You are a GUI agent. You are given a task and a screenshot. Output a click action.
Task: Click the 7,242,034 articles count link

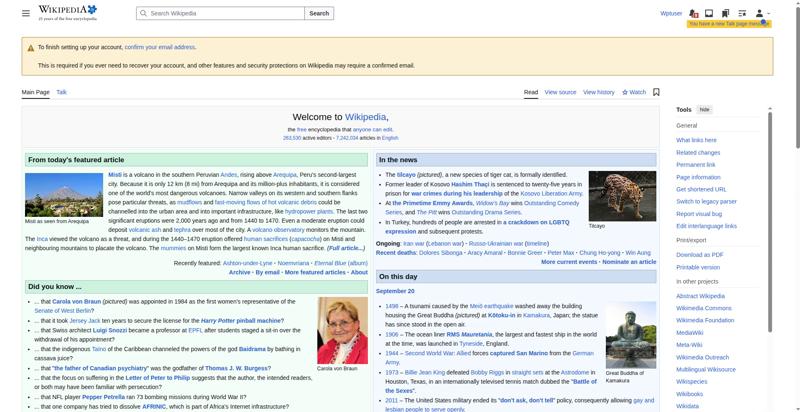coord(347,138)
